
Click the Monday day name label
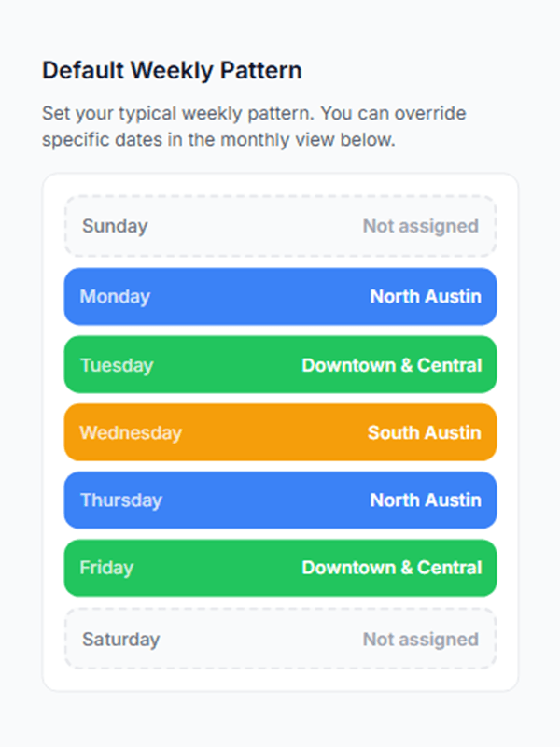(x=114, y=296)
